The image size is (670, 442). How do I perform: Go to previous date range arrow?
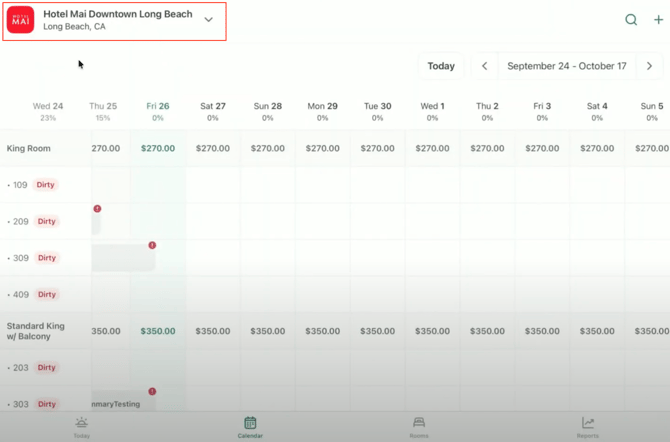click(485, 66)
